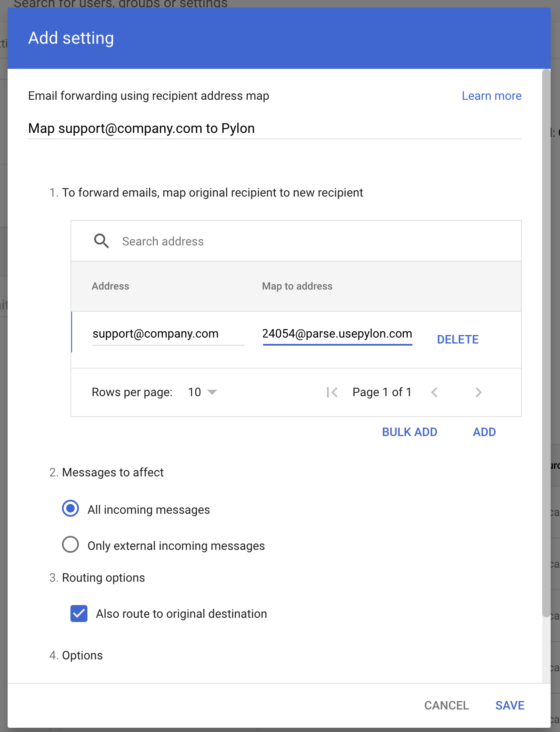The image size is (560, 732).
Task: Click ADD to add address mapping
Action: (x=484, y=432)
